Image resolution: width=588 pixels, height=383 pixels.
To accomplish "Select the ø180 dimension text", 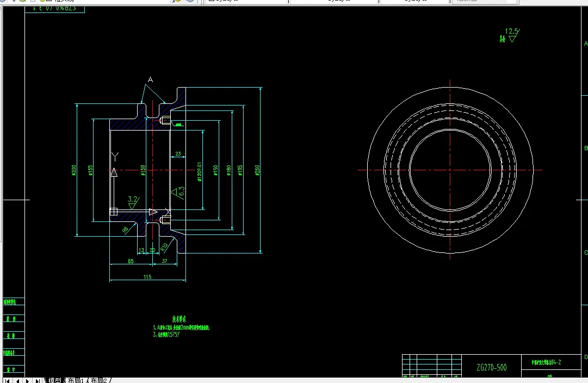I will 229,170.
